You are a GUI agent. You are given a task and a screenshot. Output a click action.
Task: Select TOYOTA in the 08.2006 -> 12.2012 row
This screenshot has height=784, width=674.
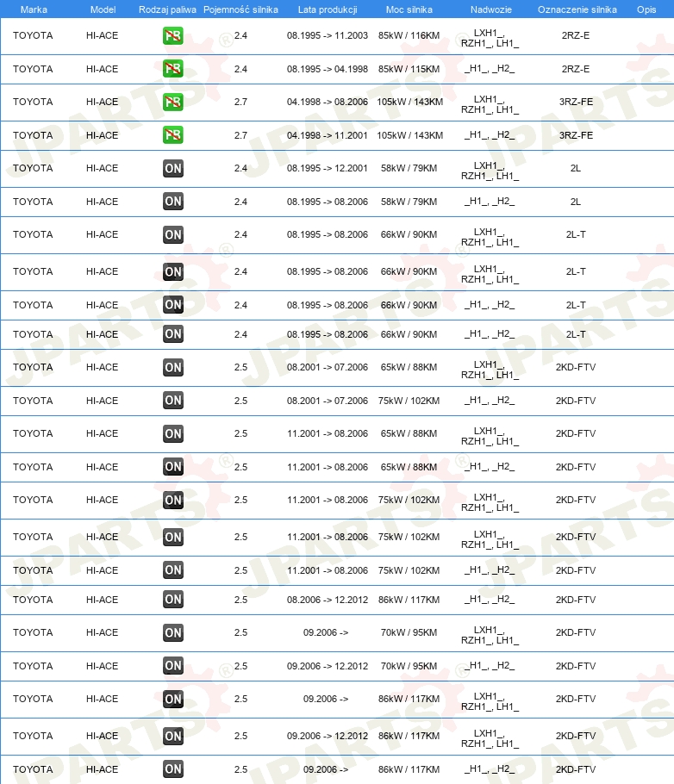[33, 600]
